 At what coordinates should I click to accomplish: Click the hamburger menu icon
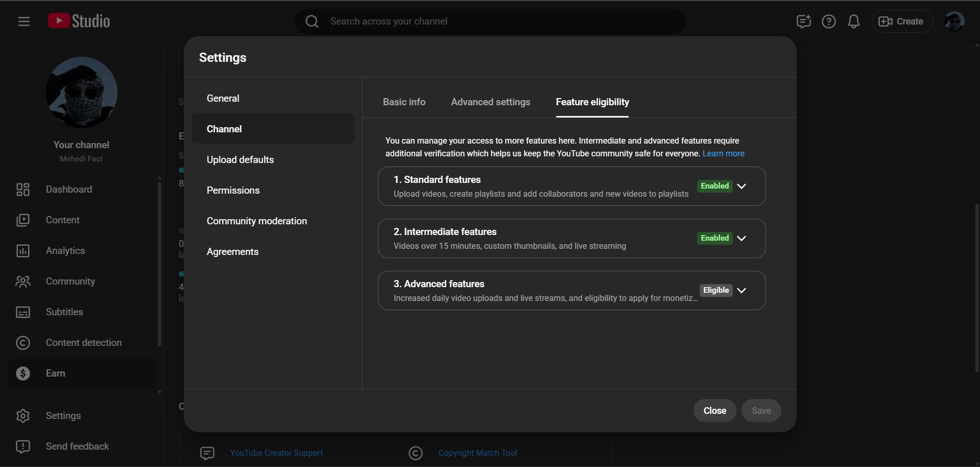tap(24, 21)
